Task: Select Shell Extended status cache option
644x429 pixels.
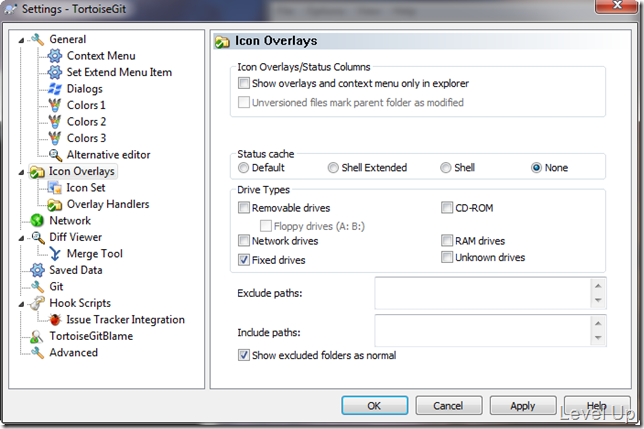Action: (x=333, y=168)
